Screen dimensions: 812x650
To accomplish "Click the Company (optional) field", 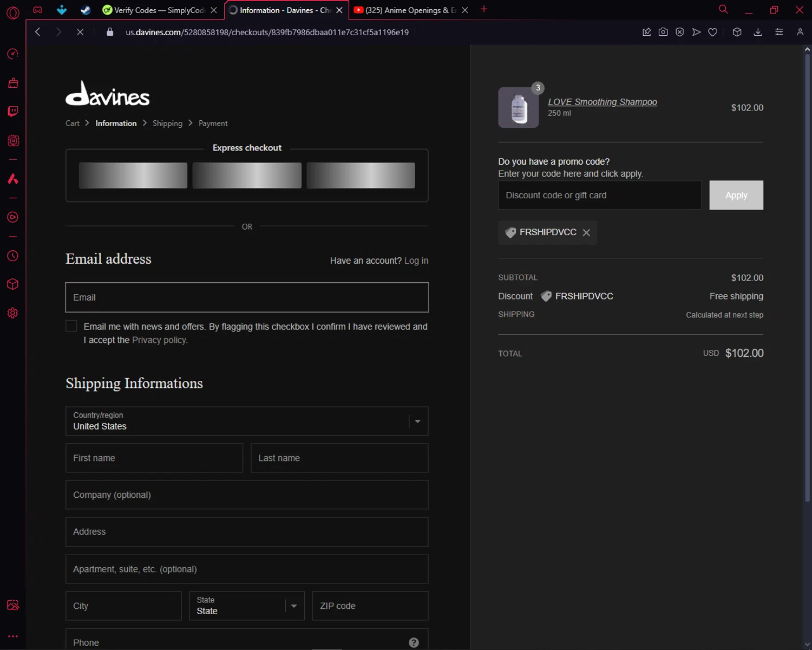I will [x=247, y=495].
